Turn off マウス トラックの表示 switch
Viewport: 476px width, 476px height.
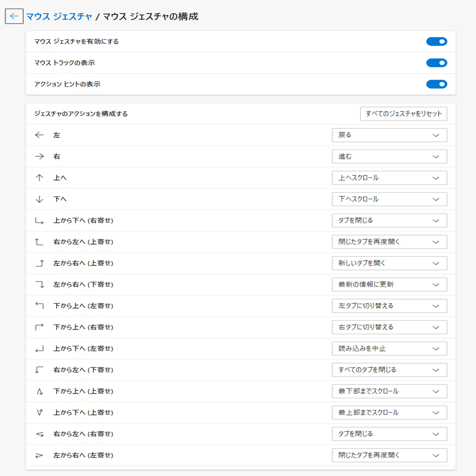436,63
